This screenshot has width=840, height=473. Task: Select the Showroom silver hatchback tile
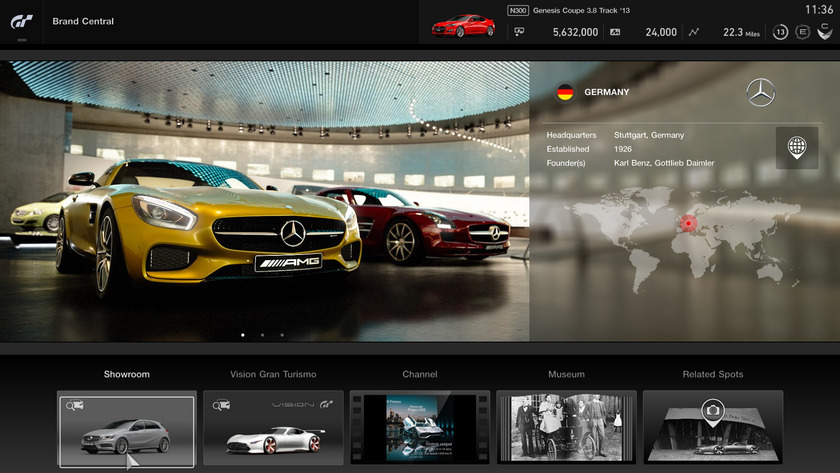126,431
